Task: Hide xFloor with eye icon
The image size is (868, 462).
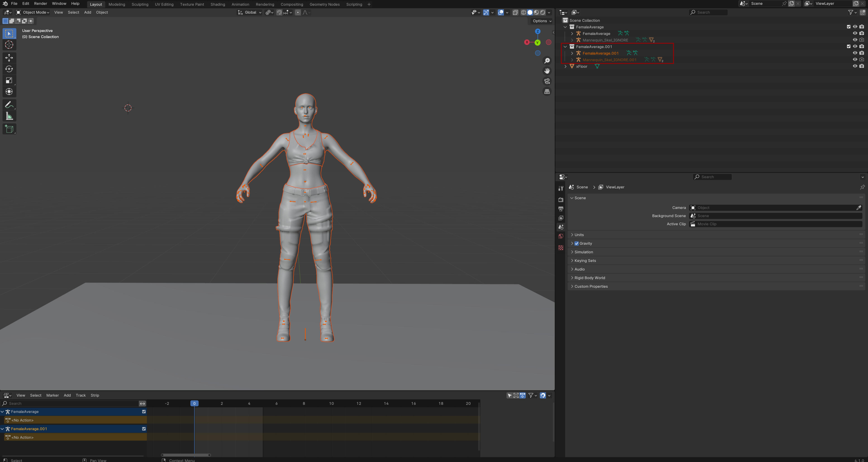Action: [x=854, y=66]
